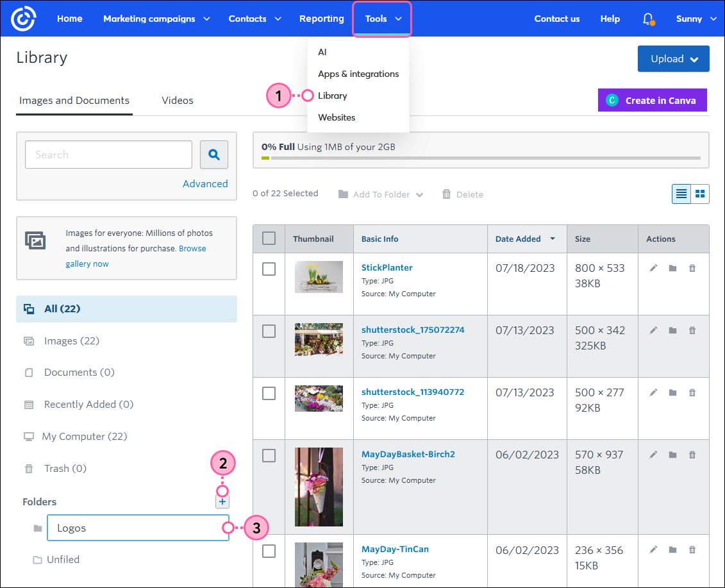Choose Websites from Tools menu
725x588 pixels.
point(337,117)
